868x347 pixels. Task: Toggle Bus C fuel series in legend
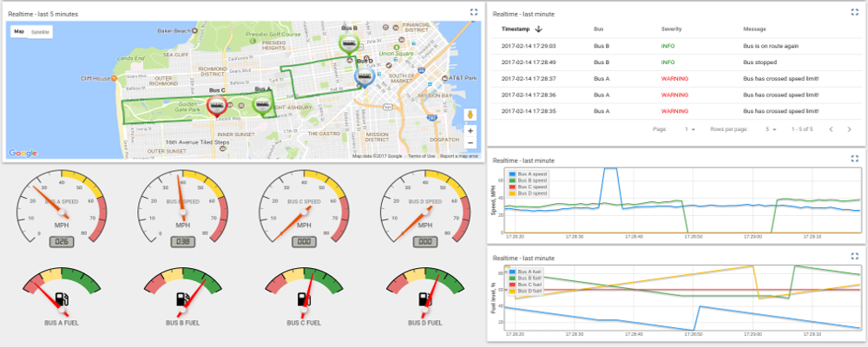click(x=523, y=284)
